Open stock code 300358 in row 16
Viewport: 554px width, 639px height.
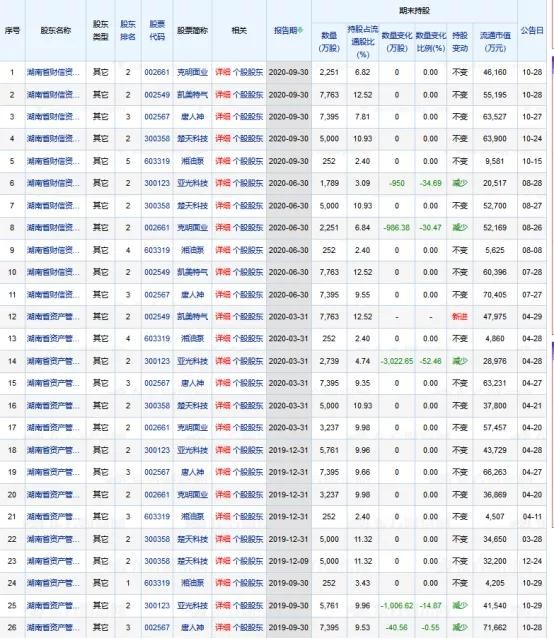click(157, 405)
